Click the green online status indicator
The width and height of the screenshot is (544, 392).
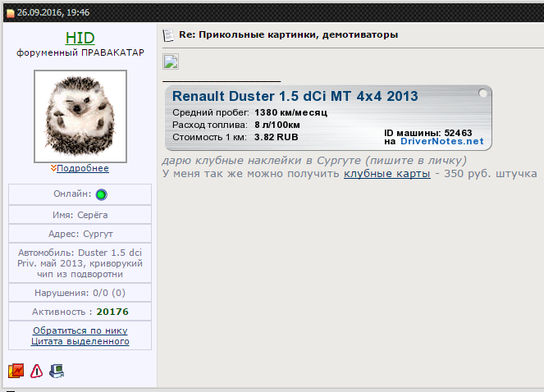tap(101, 194)
